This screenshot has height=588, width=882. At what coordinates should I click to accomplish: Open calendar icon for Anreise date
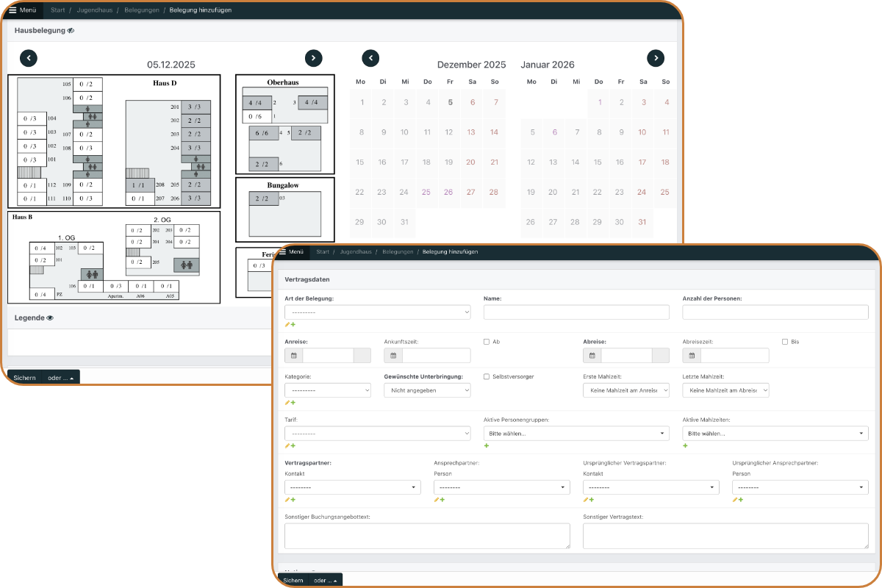click(293, 356)
